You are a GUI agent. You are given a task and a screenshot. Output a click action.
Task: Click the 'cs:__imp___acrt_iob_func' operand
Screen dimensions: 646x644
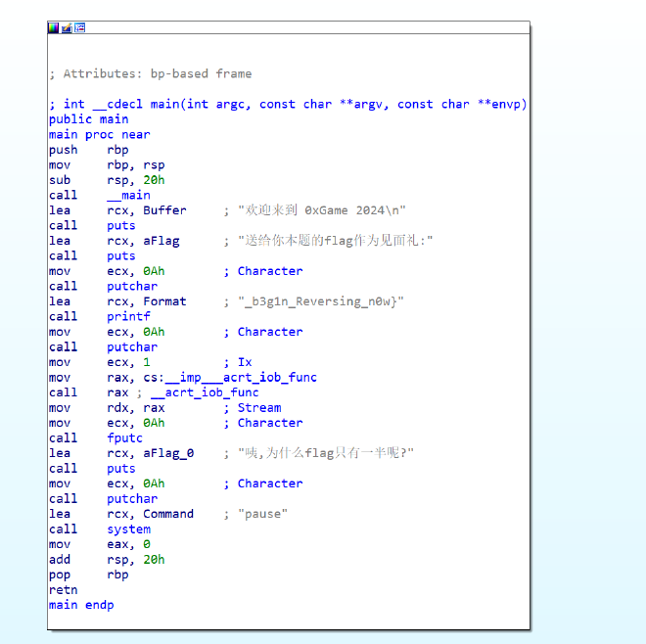coord(230,378)
